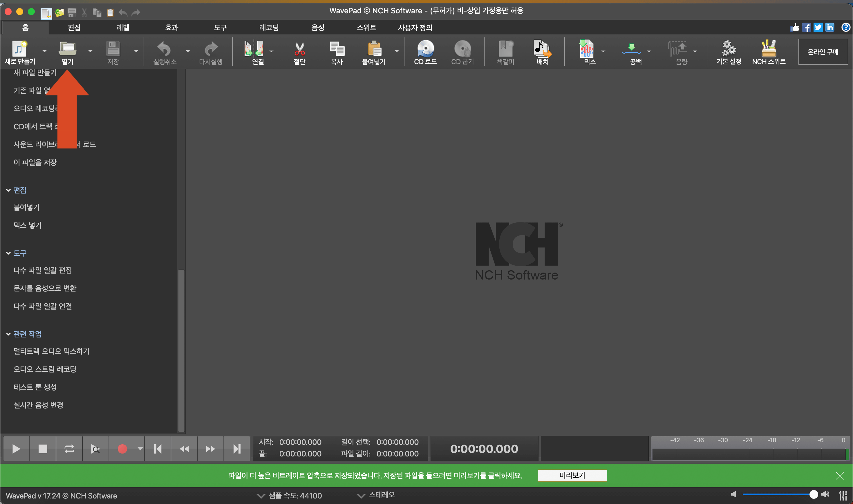Click the CD 로드 (Load CD) icon
853x504 pixels.
425,49
